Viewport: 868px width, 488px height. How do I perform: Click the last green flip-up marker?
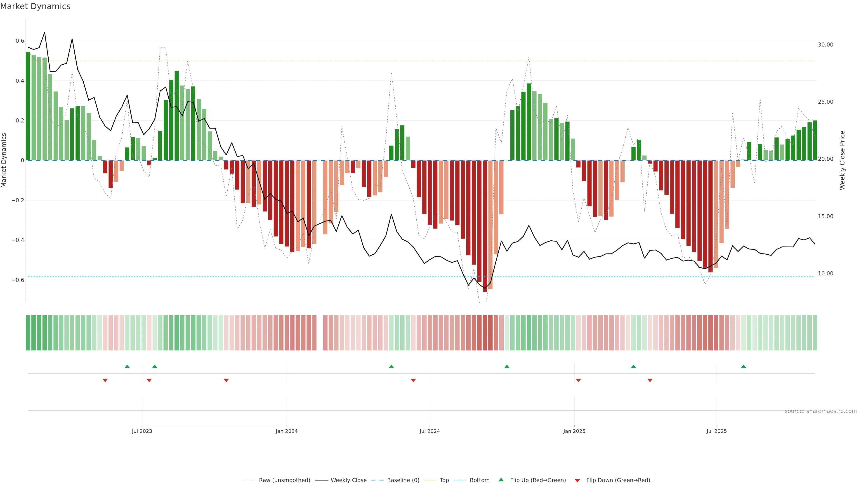tap(743, 366)
